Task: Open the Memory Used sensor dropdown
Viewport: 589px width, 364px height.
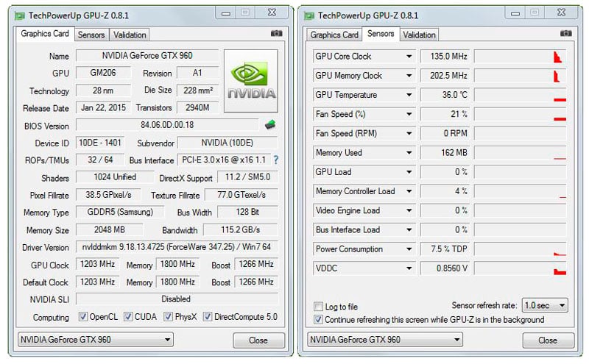Action: point(409,153)
